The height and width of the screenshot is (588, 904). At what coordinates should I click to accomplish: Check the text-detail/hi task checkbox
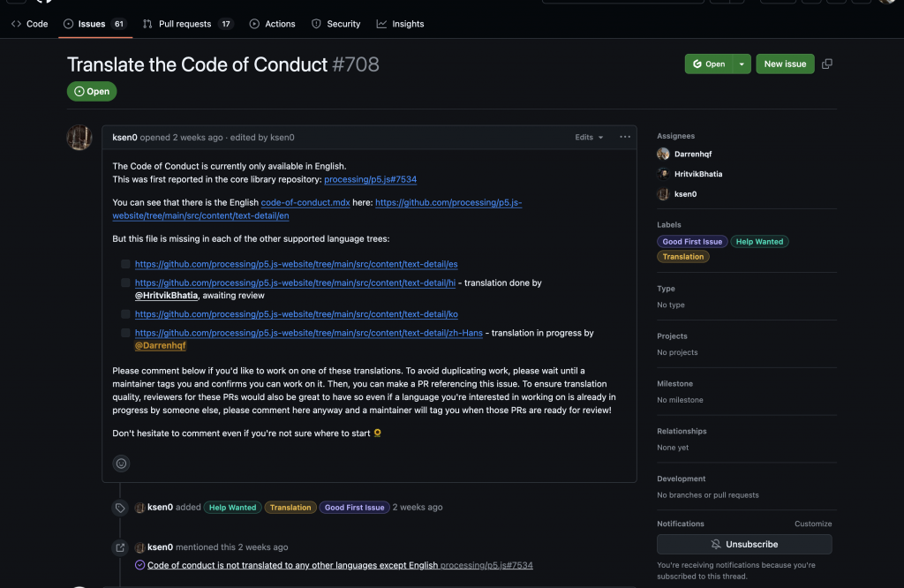(125, 283)
